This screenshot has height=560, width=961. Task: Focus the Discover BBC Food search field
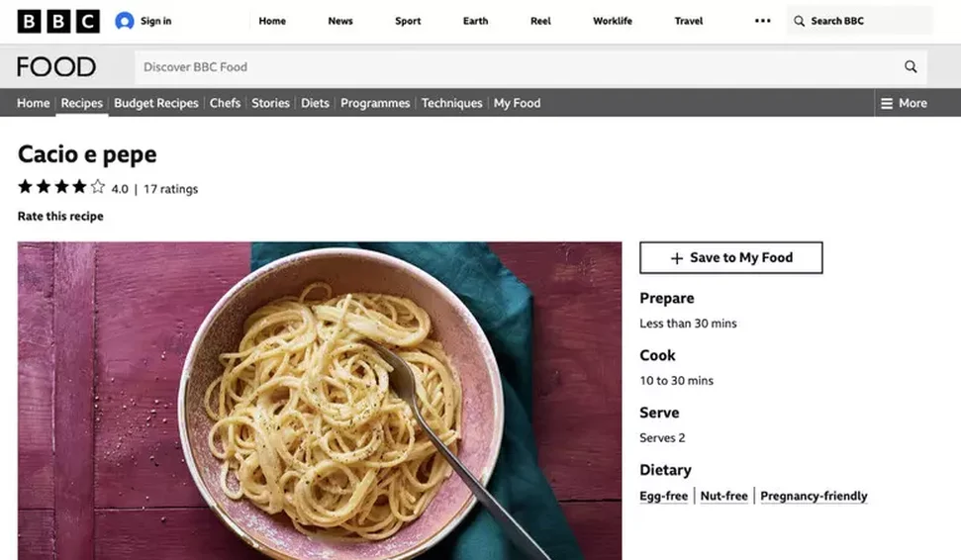(x=515, y=66)
